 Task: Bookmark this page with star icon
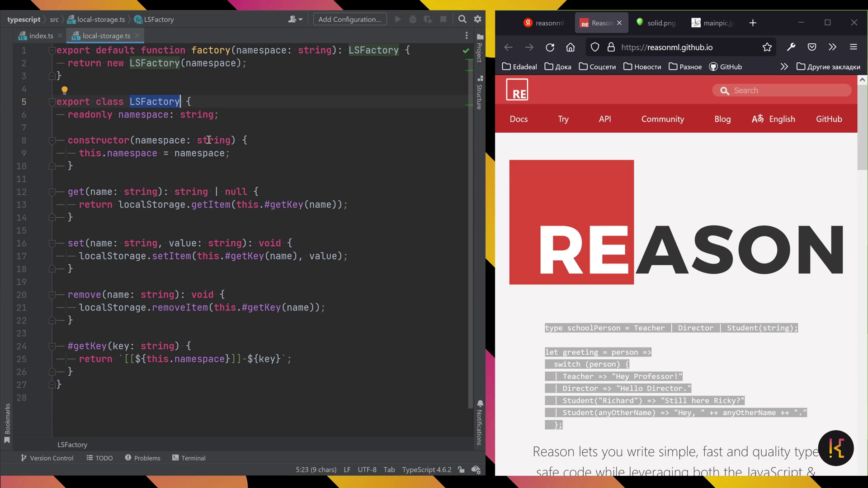click(767, 47)
